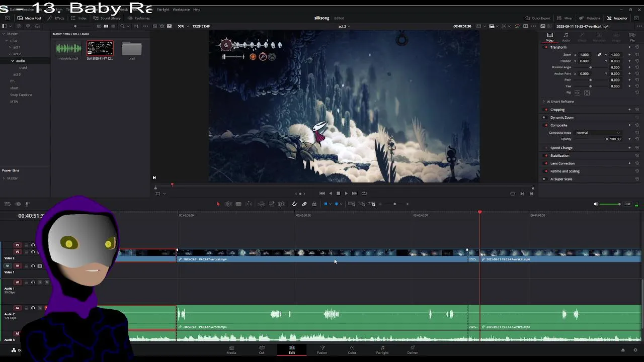Screen dimensions: 644x362
Task: Click the Flip horizontal icon
Action: (x=577, y=93)
